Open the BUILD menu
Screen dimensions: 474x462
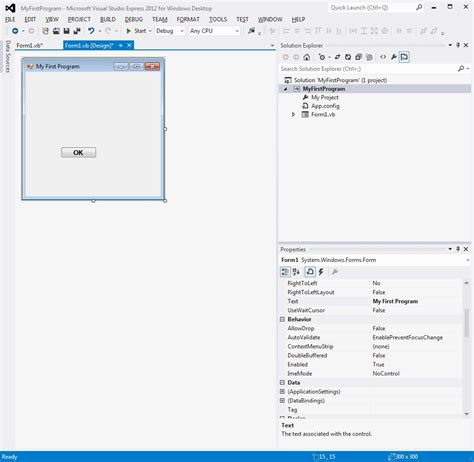[x=108, y=20]
